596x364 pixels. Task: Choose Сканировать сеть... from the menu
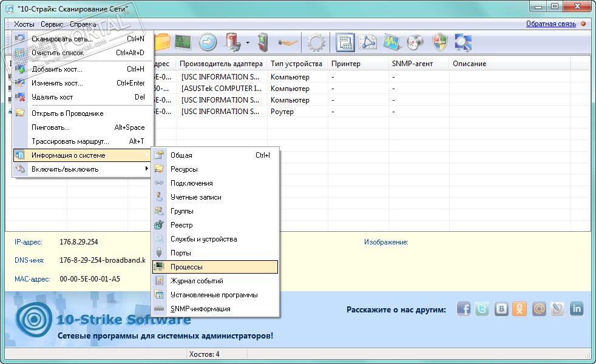click(x=83, y=39)
